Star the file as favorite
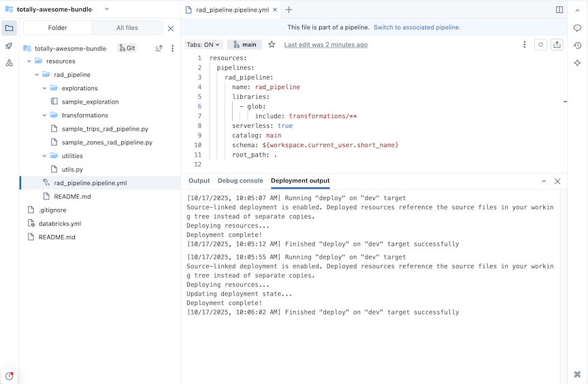 pyautogui.click(x=272, y=44)
